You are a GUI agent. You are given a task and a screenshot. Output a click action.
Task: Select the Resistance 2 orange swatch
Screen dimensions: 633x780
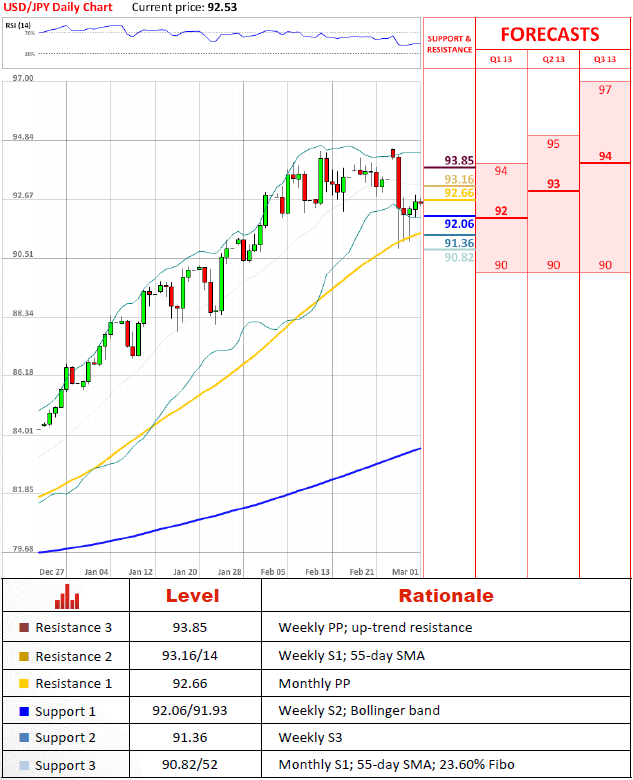(x=24, y=656)
